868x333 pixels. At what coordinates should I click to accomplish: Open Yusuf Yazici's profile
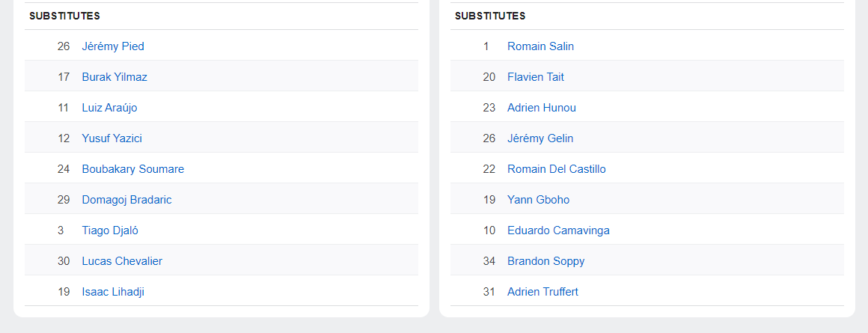click(x=111, y=138)
